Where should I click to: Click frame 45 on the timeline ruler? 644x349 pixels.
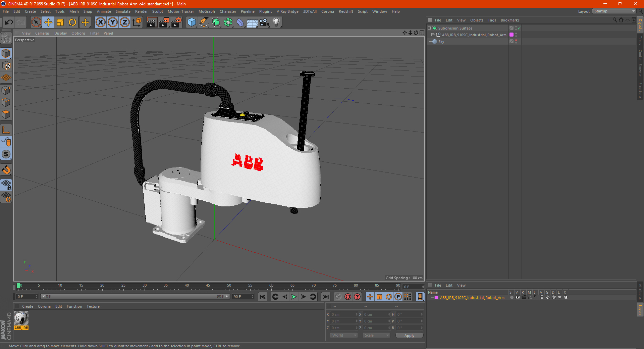pyautogui.click(x=208, y=286)
